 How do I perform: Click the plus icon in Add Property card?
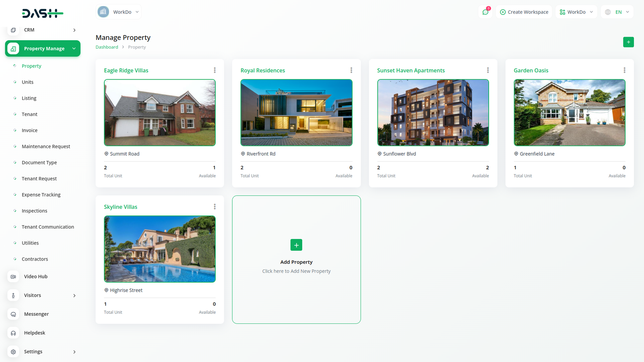[x=296, y=245]
